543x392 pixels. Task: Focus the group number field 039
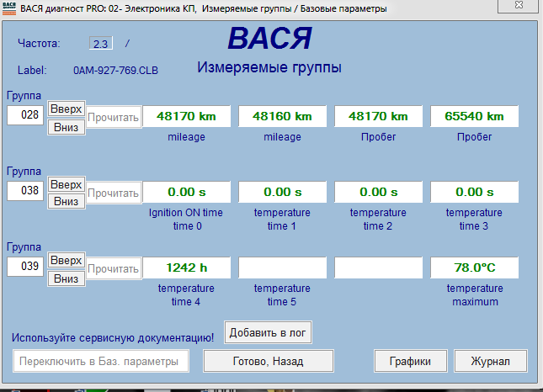pos(25,267)
